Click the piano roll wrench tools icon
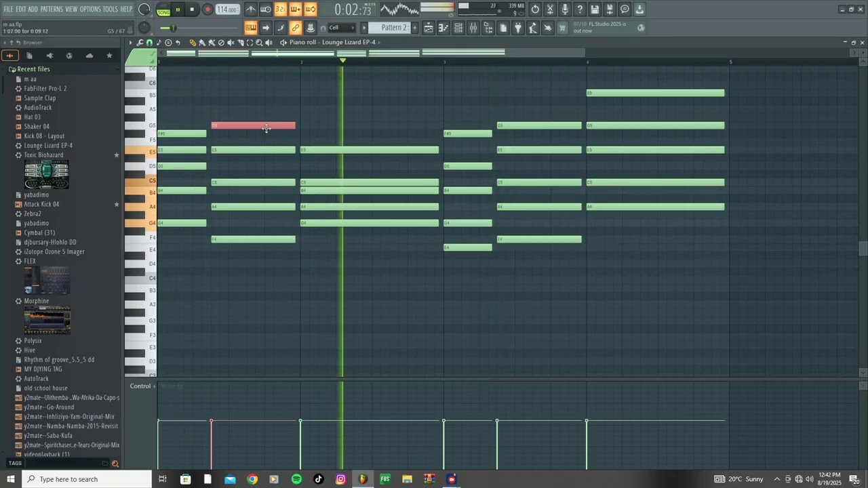This screenshot has width=868, height=488. [140, 43]
